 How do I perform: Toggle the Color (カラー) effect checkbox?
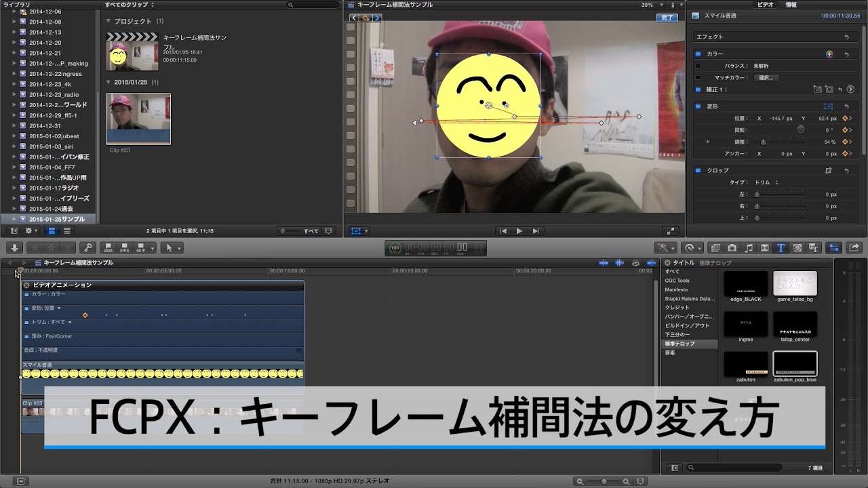(698, 54)
